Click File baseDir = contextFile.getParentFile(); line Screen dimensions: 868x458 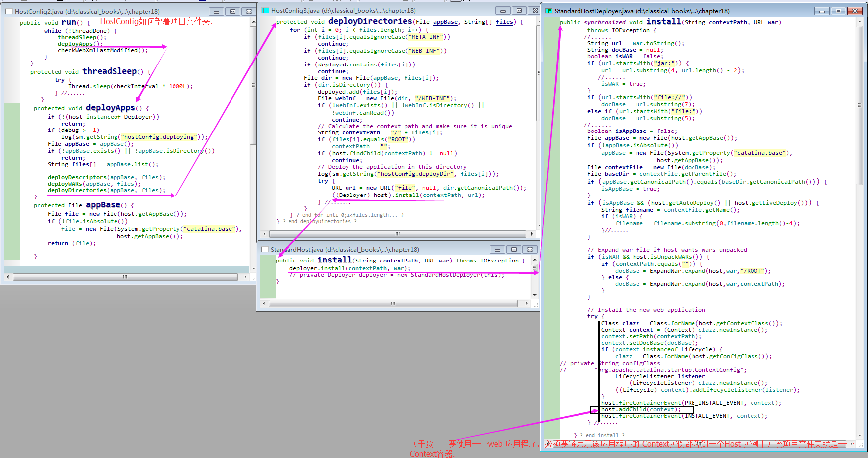click(x=662, y=174)
